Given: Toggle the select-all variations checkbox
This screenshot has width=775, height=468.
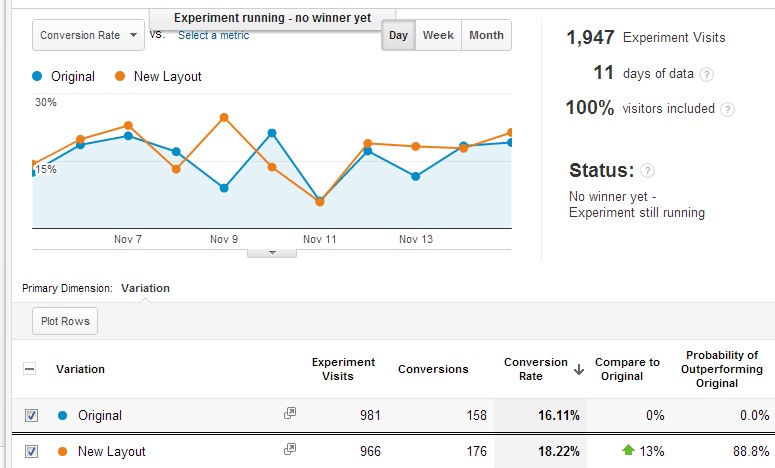Looking at the screenshot, I should pos(30,369).
